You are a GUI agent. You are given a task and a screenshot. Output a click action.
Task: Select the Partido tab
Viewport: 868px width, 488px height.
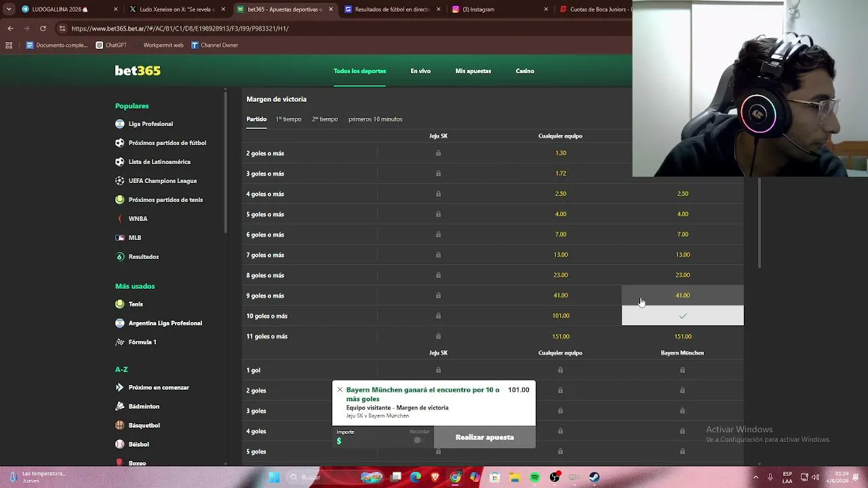click(256, 119)
